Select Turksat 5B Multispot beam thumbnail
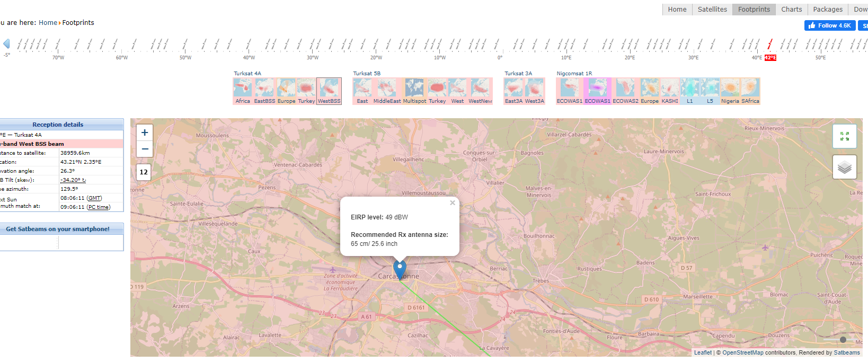Viewport: 868px width, 362px height. [414, 91]
